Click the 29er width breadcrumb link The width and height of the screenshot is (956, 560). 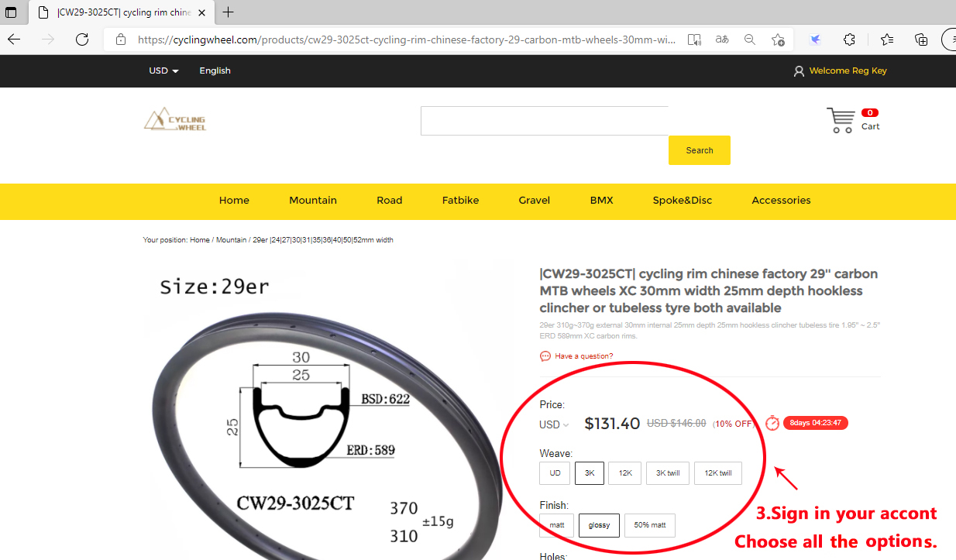coord(323,240)
